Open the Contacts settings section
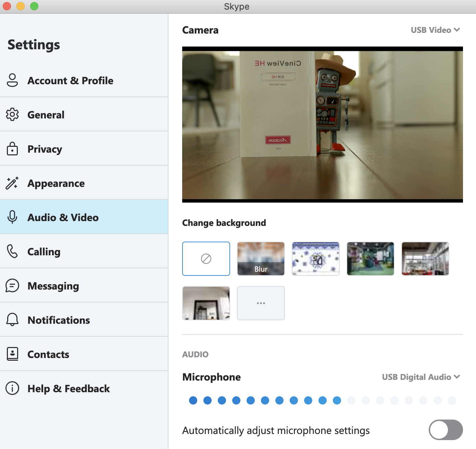The height and width of the screenshot is (449, 476). [48, 354]
